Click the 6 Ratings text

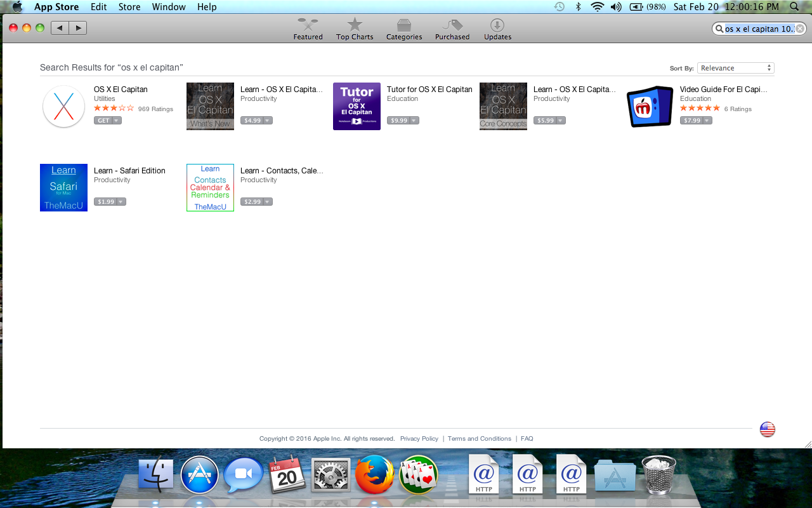coord(738,109)
